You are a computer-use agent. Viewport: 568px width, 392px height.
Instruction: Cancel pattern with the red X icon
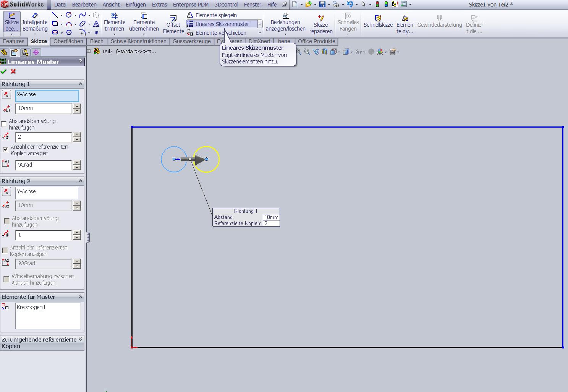(x=13, y=71)
